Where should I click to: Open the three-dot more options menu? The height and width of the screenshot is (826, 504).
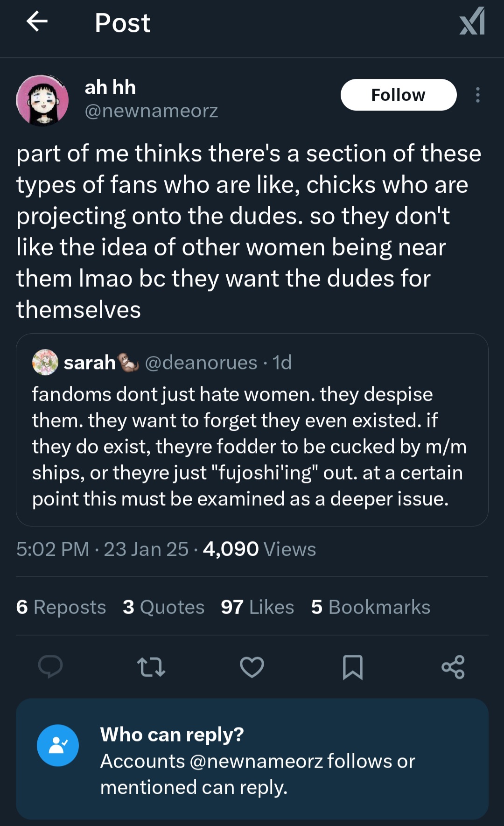pos(477,95)
